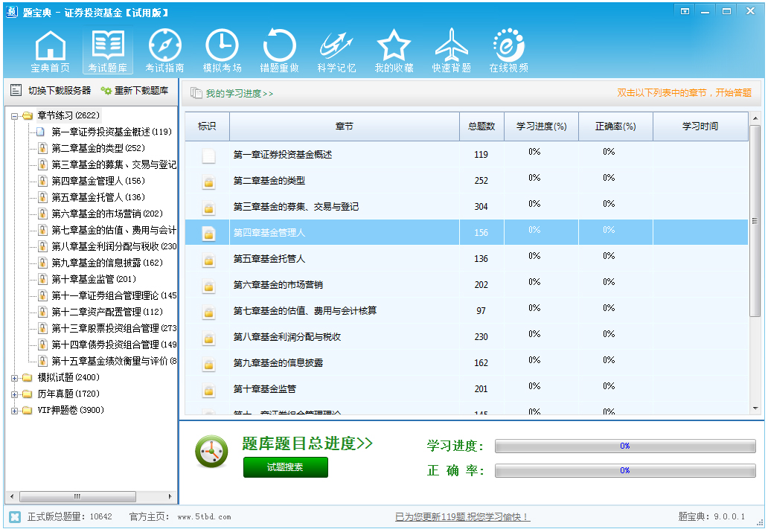The image size is (768, 532).
Task: Select table row 第七章基金的估值、费用与会计核算
Action: (467, 310)
